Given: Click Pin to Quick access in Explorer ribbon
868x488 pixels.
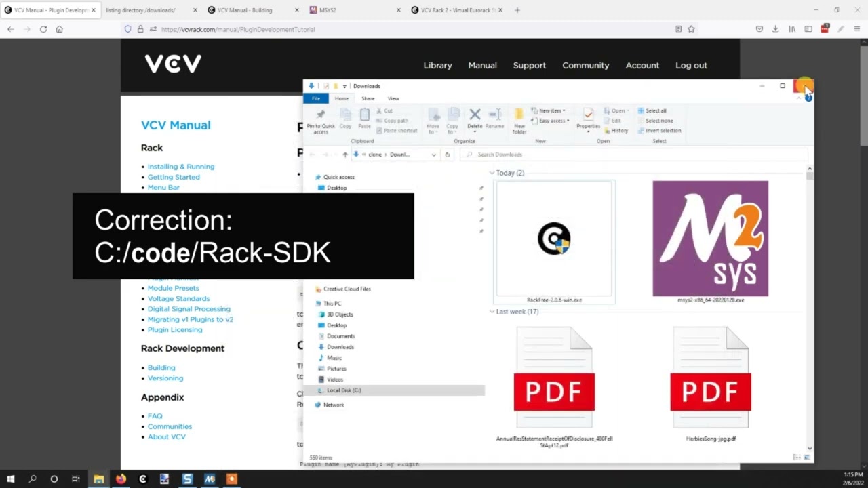Looking at the screenshot, I should (321, 121).
